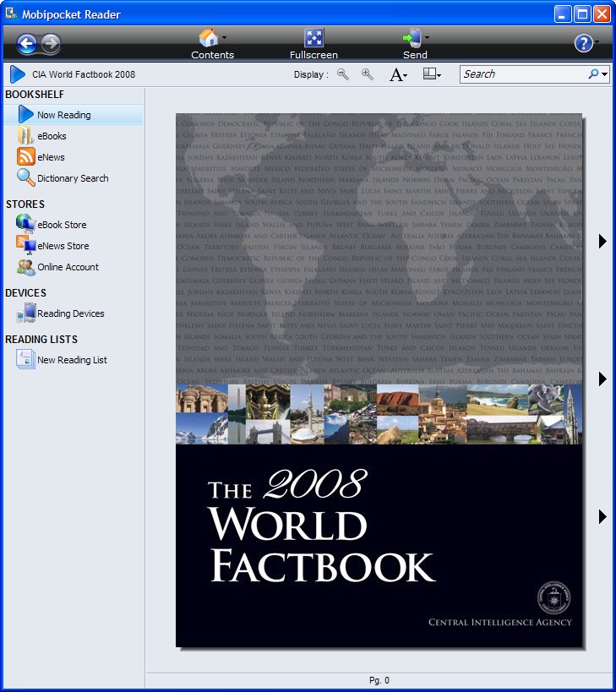Image resolution: width=616 pixels, height=692 pixels.
Task: Click the Now Reading play icon
Action: coord(26,114)
